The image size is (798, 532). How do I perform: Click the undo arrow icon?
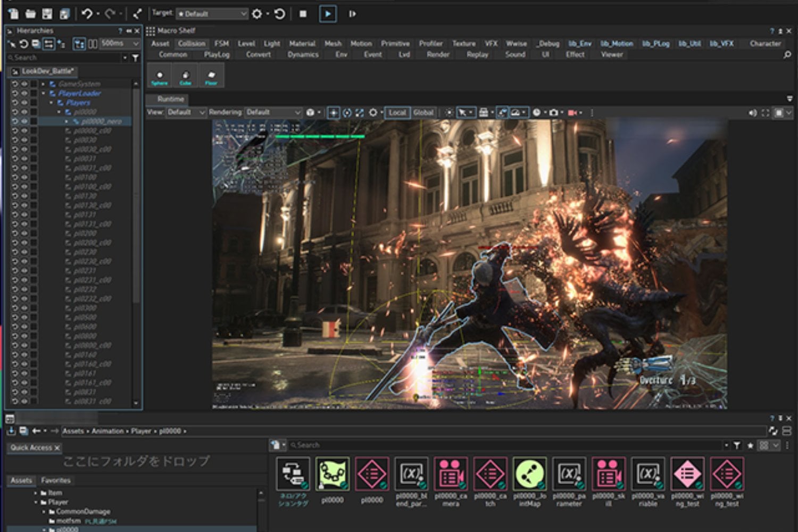click(87, 14)
